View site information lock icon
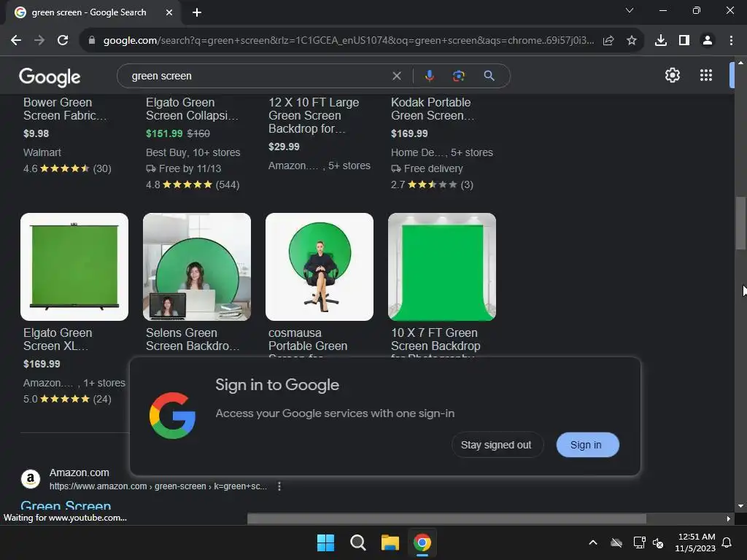 [92, 41]
